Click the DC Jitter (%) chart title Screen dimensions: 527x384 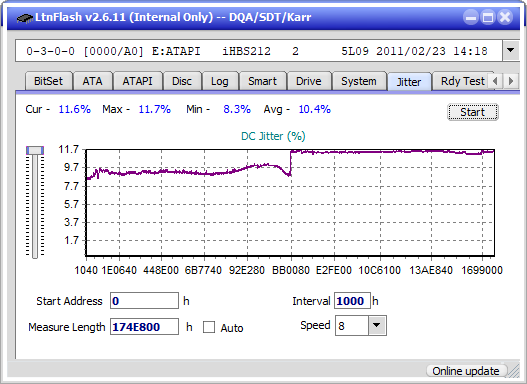click(273, 136)
